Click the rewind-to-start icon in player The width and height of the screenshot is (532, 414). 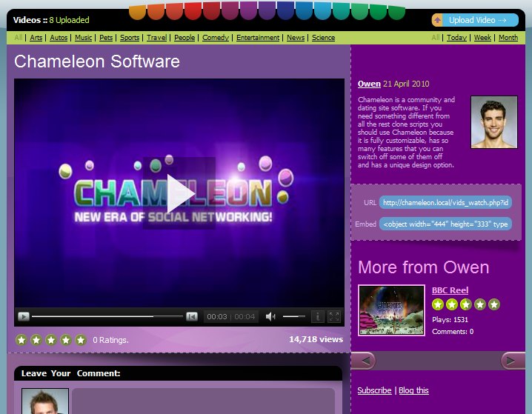[x=191, y=317]
